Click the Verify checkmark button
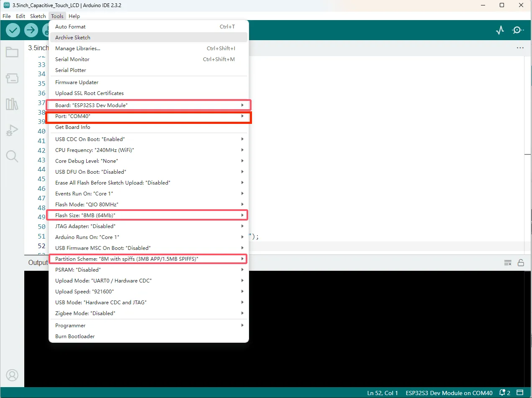 tap(13, 30)
